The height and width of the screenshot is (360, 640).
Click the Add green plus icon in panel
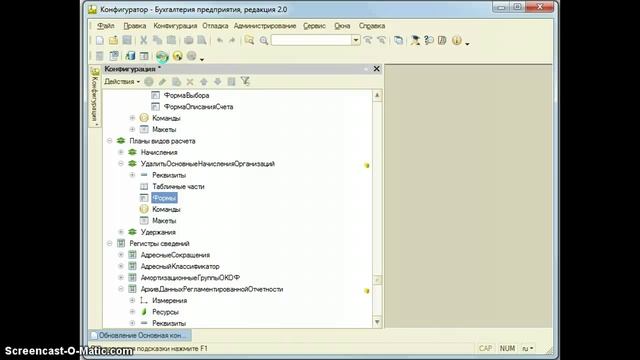[x=149, y=82]
